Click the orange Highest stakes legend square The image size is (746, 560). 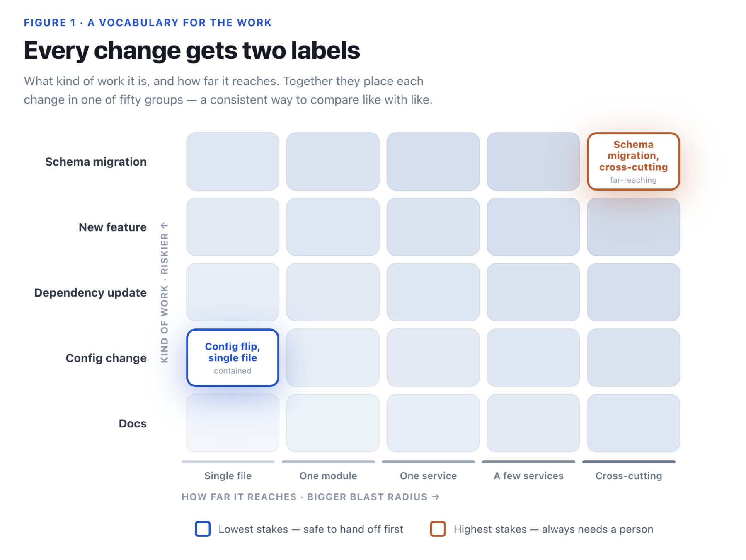pyautogui.click(x=438, y=529)
